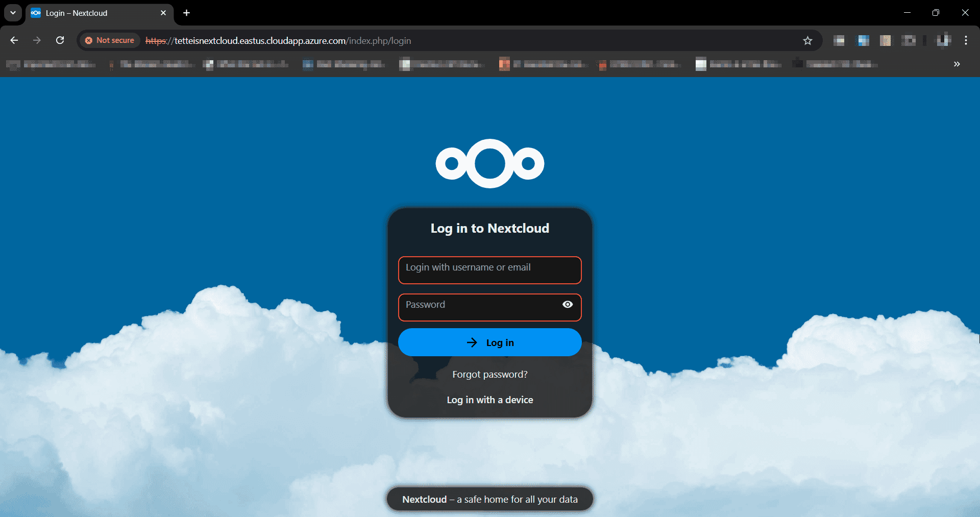The image size is (980, 517).
Task: Restore down the browser window
Action: pyautogui.click(x=936, y=13)
